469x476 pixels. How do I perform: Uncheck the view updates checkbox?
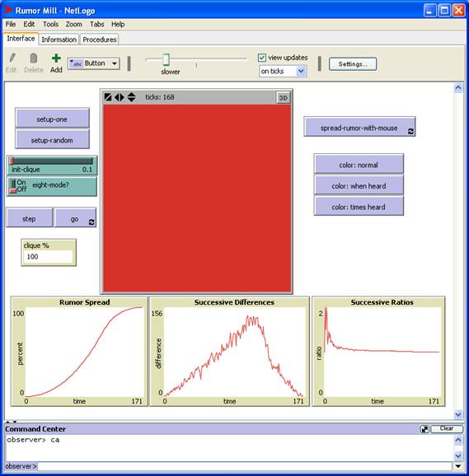[262, 58]
